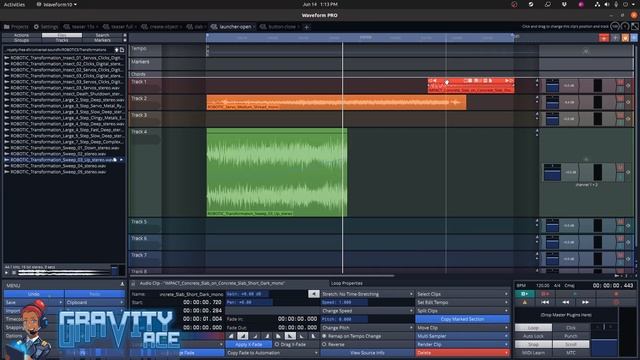
Task: Open the Stretch time-stretching dropdown
Action: click(x=367, y=294)
